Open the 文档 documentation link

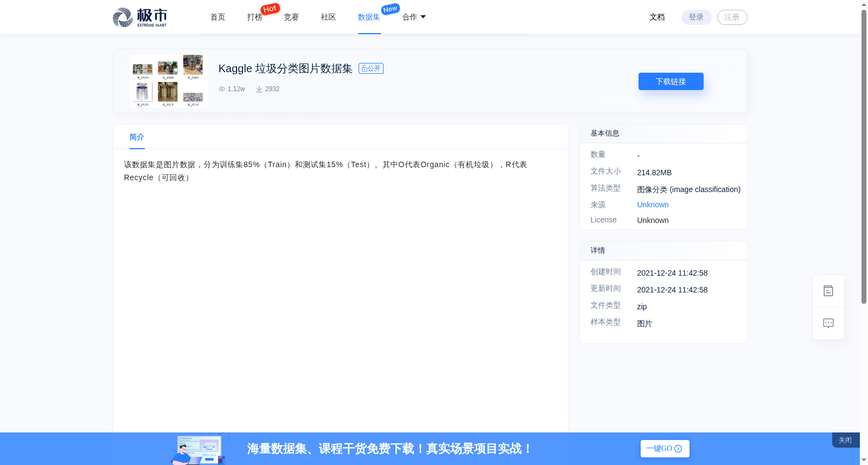pos(658,17)
